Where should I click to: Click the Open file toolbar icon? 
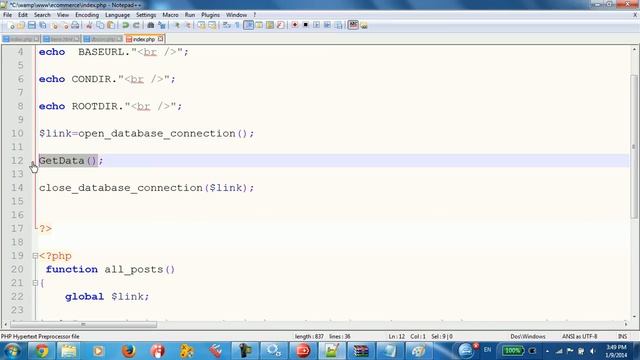(21, 25)
